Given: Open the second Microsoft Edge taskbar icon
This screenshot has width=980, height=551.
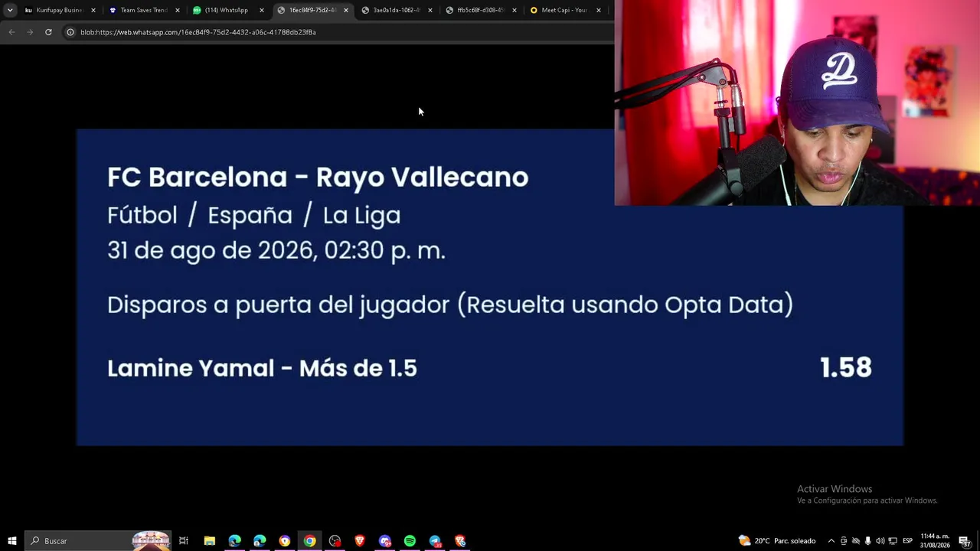Looking at the screenshot, I should [x=260, y=541].
